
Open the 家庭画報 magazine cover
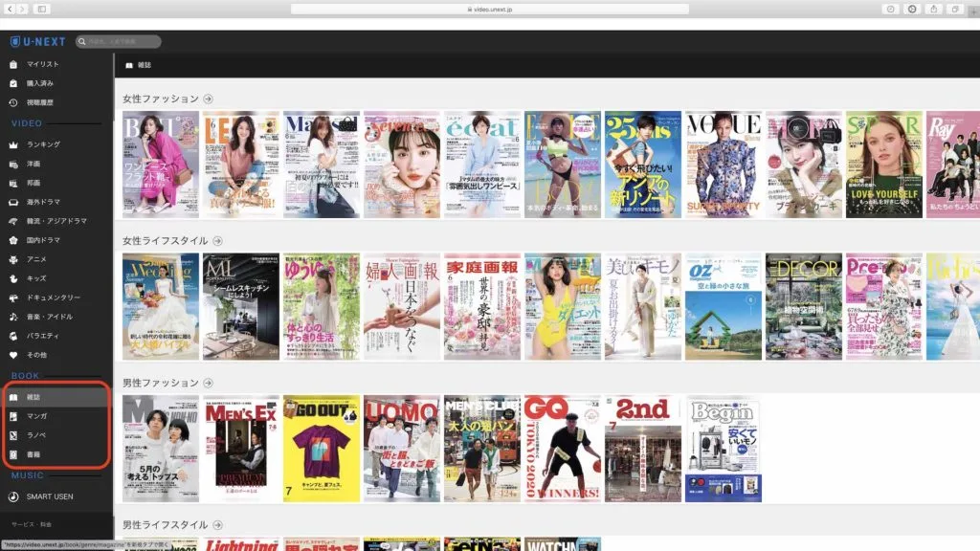482,307
